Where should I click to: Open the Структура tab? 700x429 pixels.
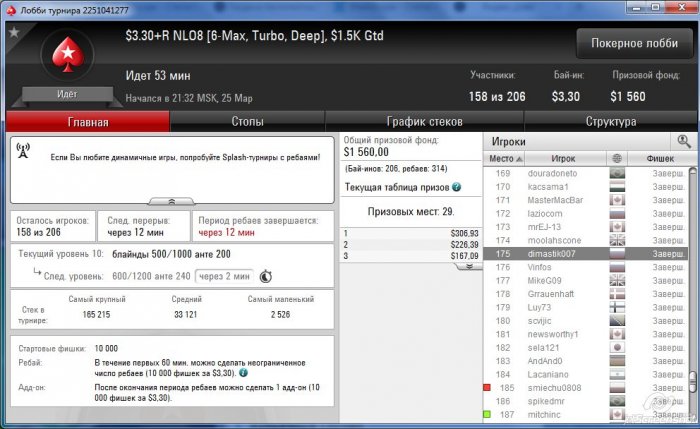point(611,121)
